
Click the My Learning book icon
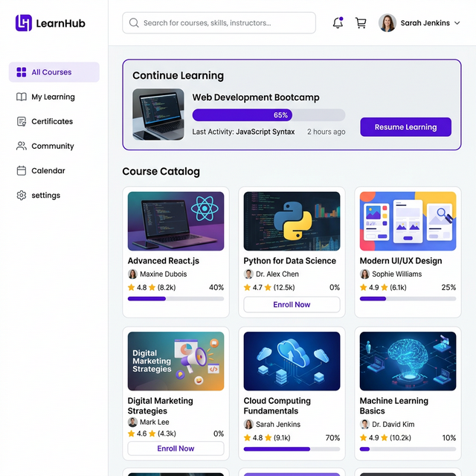pos(22,97)
